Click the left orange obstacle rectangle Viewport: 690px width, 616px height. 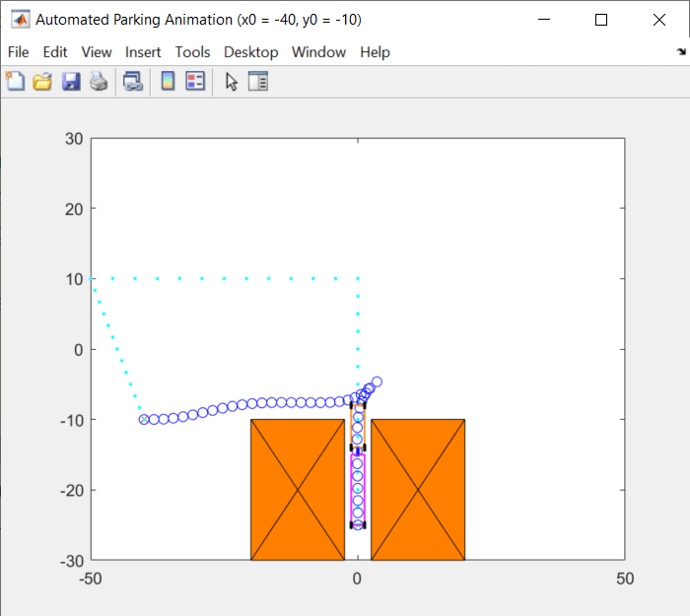(298, 489)
